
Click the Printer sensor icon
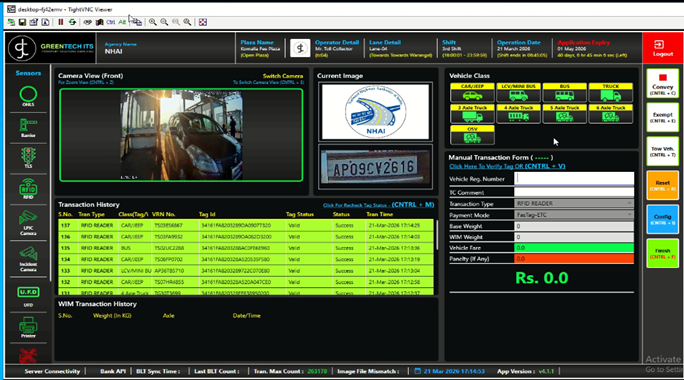coord(28,325)
